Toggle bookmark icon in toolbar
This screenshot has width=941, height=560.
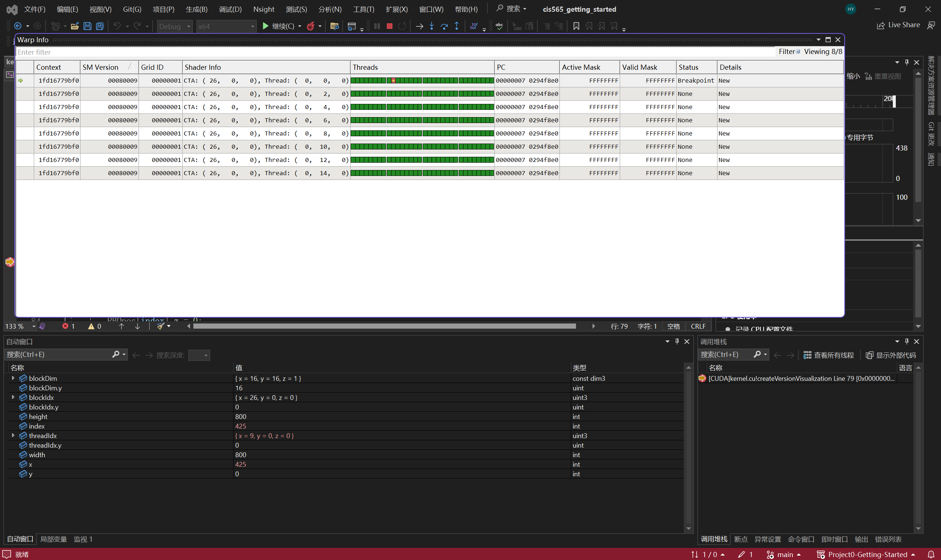tap(576, 26)
